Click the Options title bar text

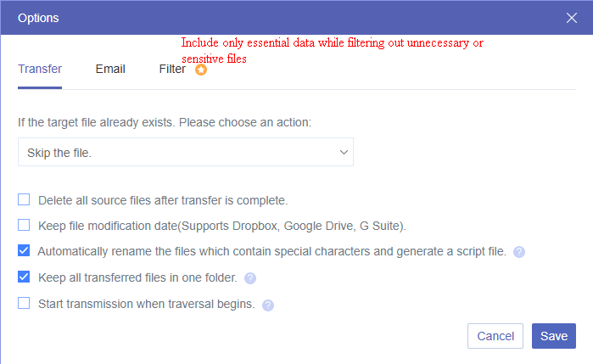pos(38,17)
